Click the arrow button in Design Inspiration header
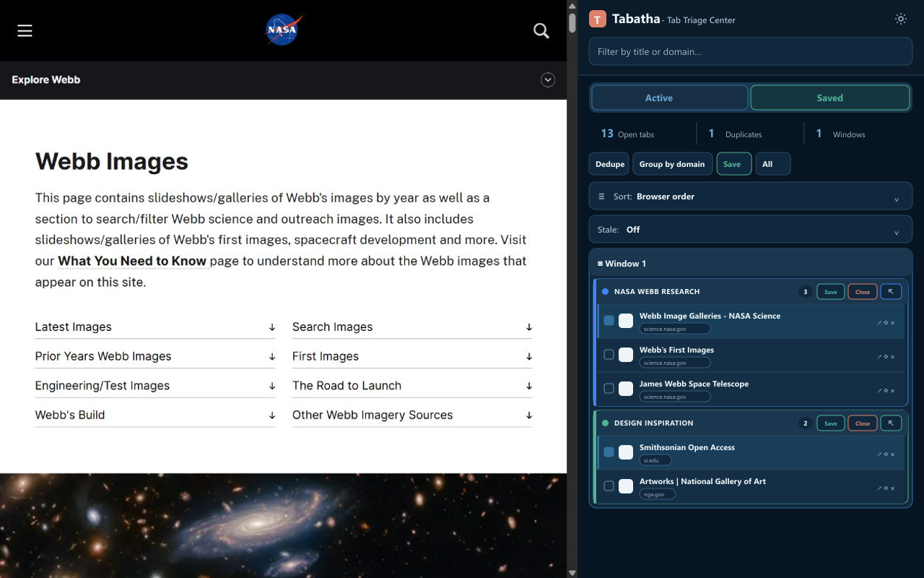This screenshot has width=924, height=578. [891, 423]
